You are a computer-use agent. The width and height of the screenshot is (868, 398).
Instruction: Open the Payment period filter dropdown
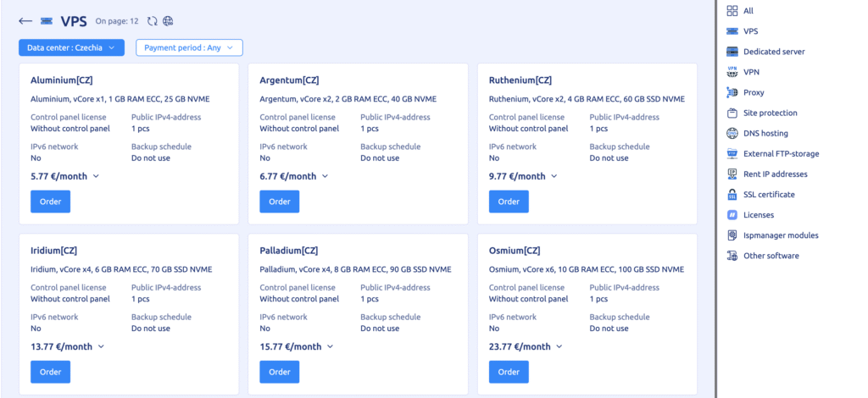[x=189, y=48]
